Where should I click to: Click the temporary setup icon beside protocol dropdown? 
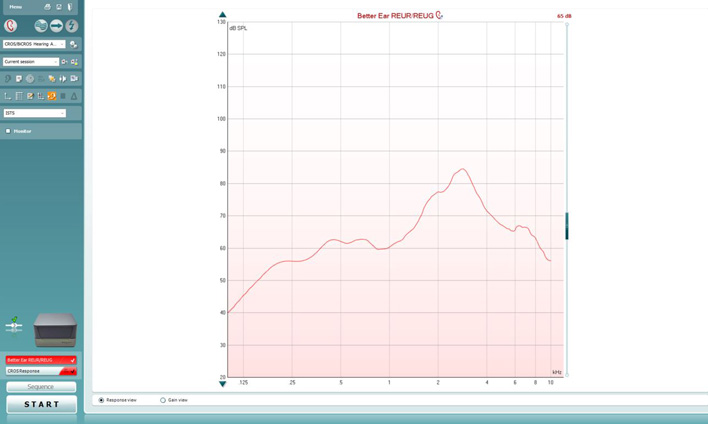click(74, 44)
